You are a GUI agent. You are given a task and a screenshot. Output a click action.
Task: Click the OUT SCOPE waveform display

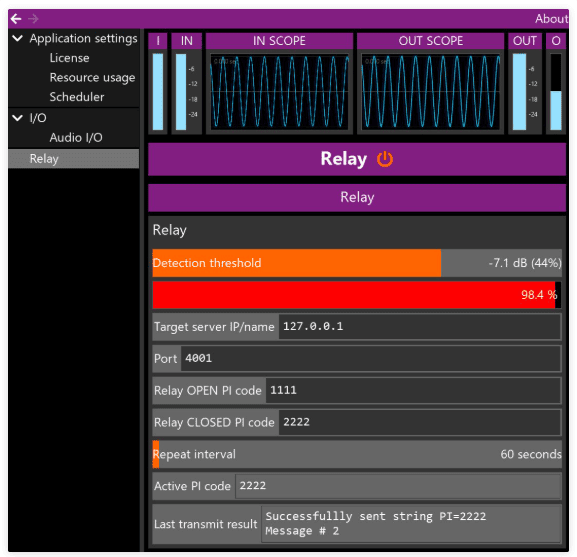coord(431,92)
